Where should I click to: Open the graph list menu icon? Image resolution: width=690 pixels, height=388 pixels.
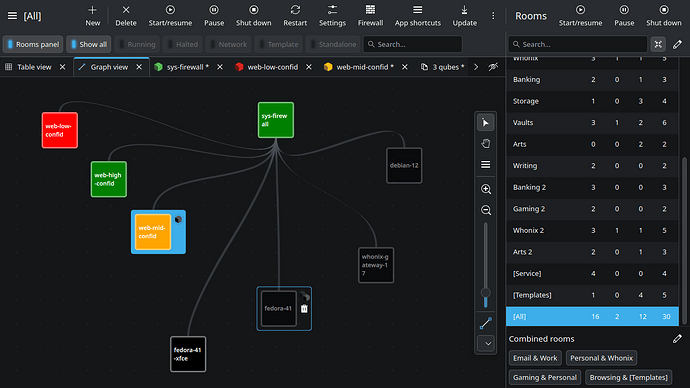click(x=485, y=165)
